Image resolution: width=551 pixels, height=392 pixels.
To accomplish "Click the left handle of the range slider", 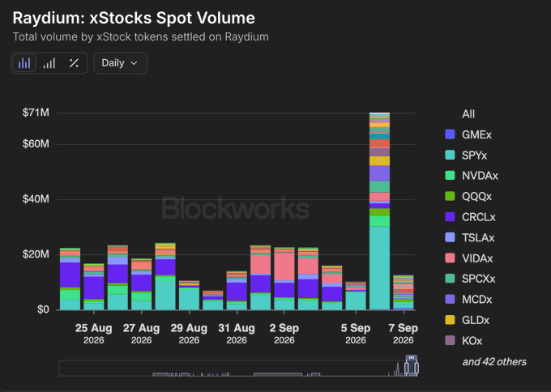I will [x=406, y=369].
